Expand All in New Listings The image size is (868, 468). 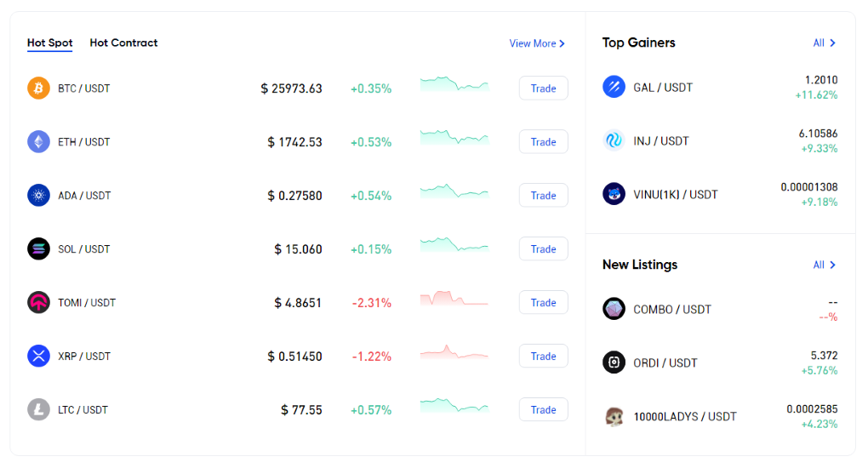[824, 265]
